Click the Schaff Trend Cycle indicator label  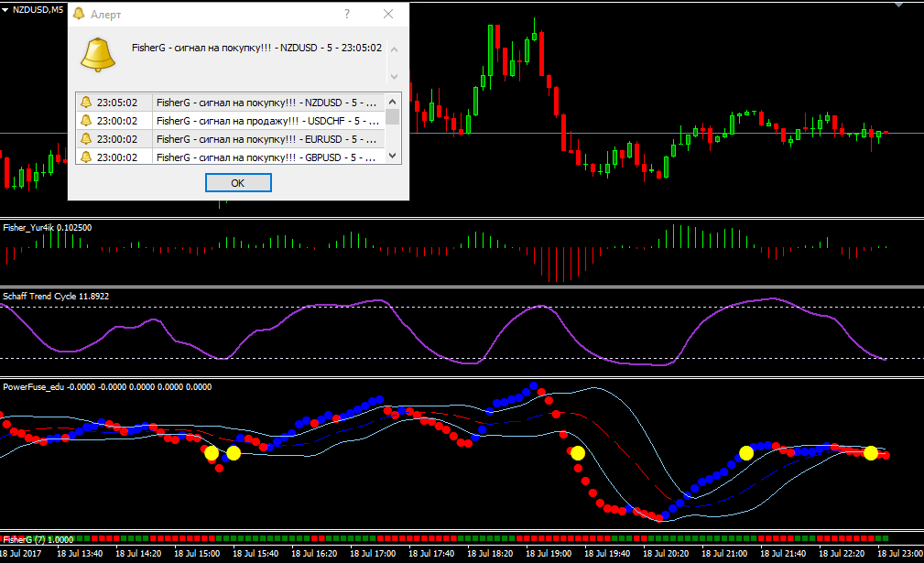point(56,297)
